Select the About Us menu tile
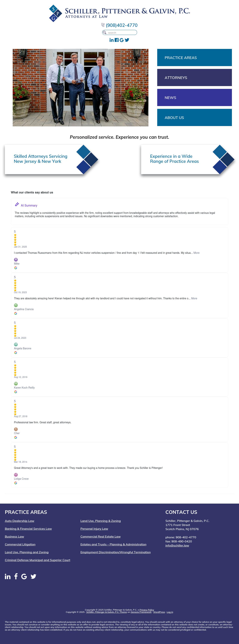 click(x=195, y=117)
